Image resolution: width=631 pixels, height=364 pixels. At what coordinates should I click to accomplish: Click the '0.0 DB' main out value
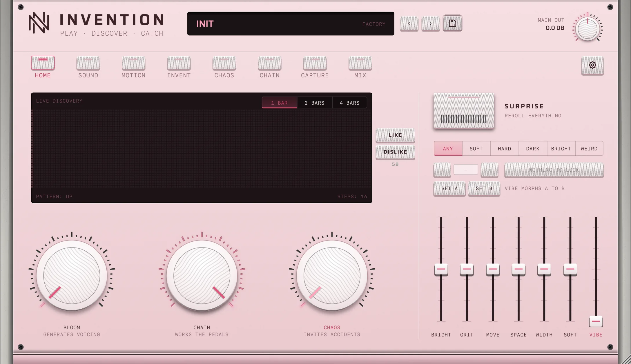click(x=555, y=28)
